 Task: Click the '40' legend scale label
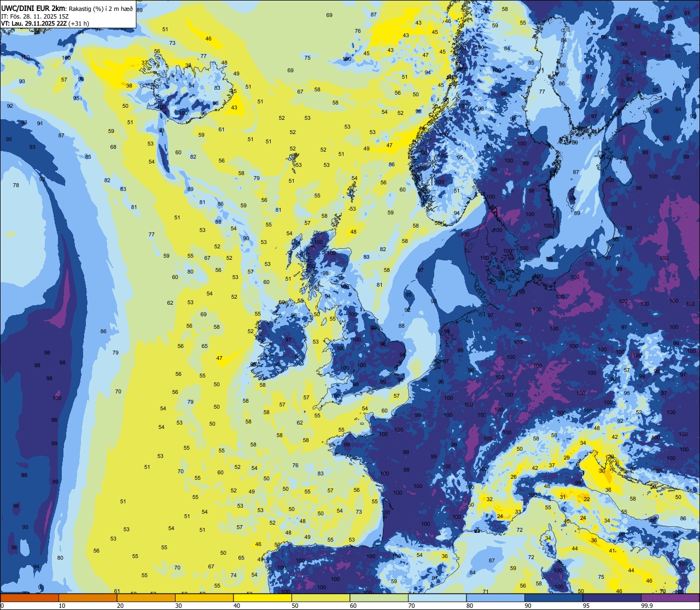237,606
